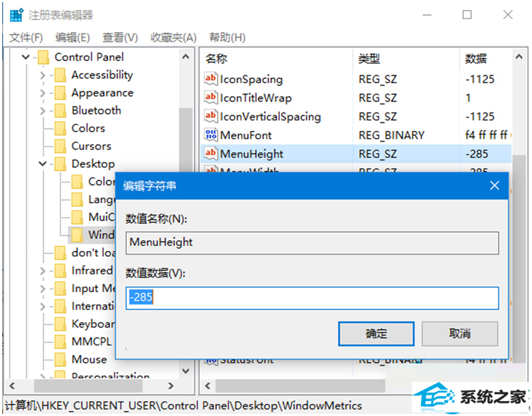Click the Accessibility folder icon

[x=60, y=75]
